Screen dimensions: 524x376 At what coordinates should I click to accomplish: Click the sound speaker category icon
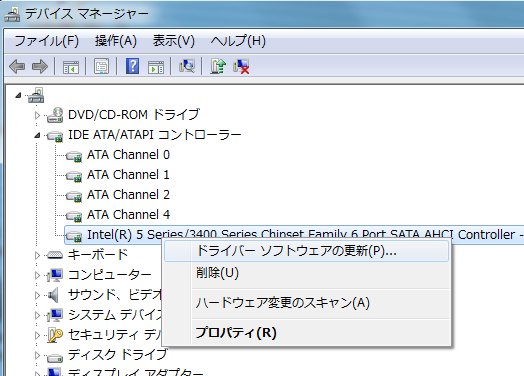53,295
